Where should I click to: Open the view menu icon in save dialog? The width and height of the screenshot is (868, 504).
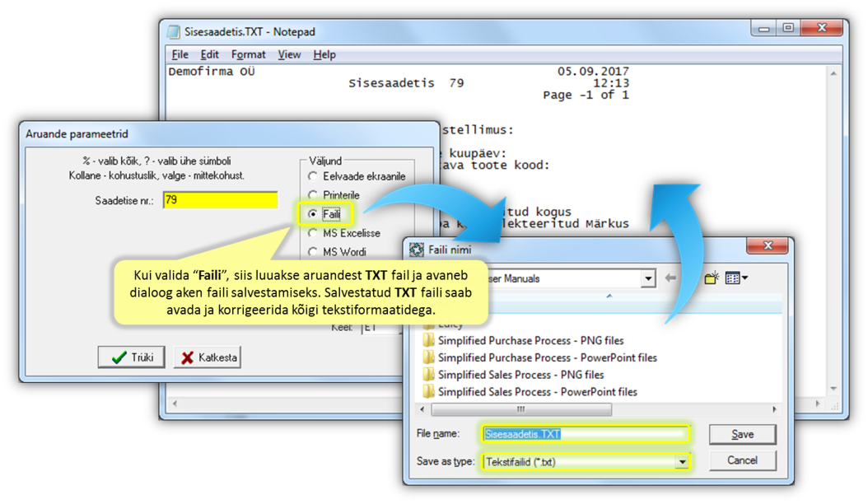736,278
